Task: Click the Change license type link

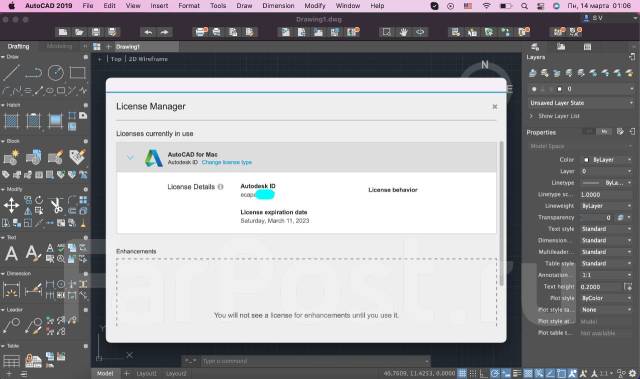Action: (227, 162)
